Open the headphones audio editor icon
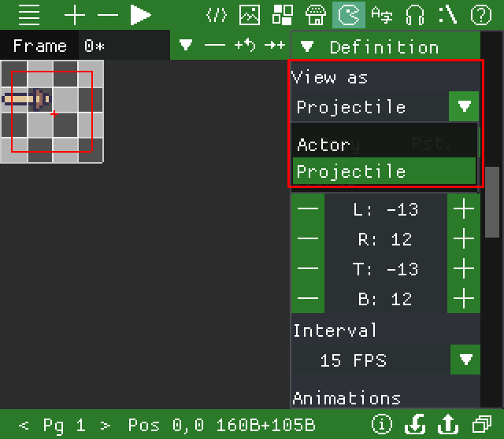 click(x=415, y=15)
